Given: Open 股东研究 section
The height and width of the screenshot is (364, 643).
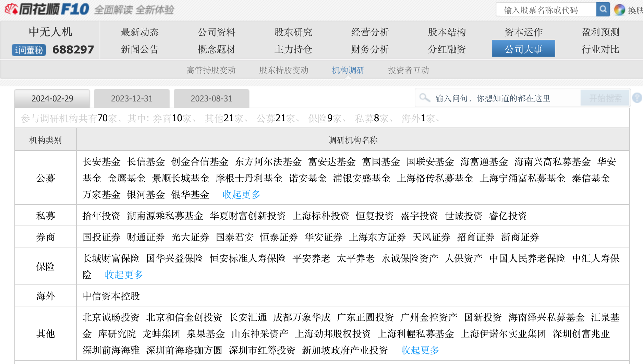Looking at the screenshot, I should tap(293, 32).
